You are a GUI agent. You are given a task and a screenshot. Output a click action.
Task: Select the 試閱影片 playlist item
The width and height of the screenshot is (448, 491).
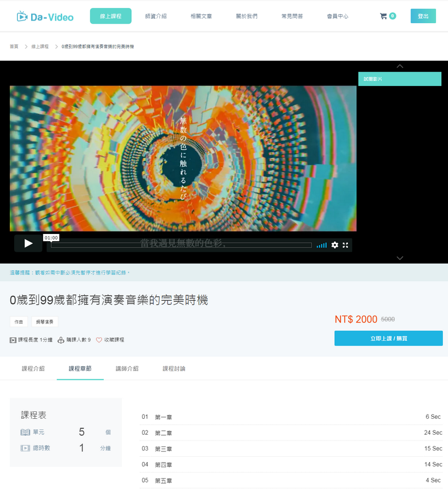click(x=400, y=79)
